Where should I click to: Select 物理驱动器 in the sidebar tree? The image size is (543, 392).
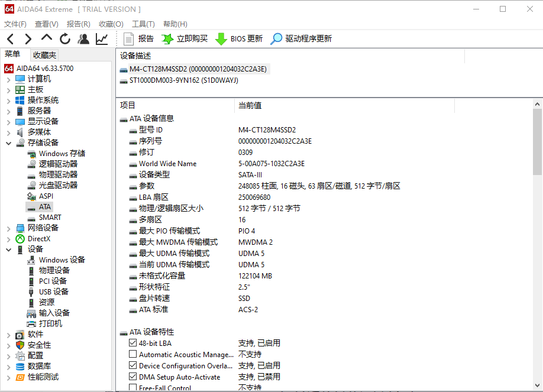point(57,174)
